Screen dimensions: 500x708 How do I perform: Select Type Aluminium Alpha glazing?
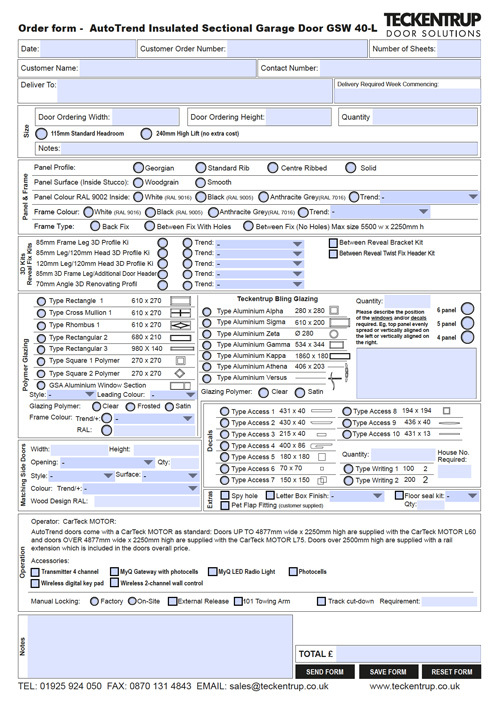[x=207, y=312]
